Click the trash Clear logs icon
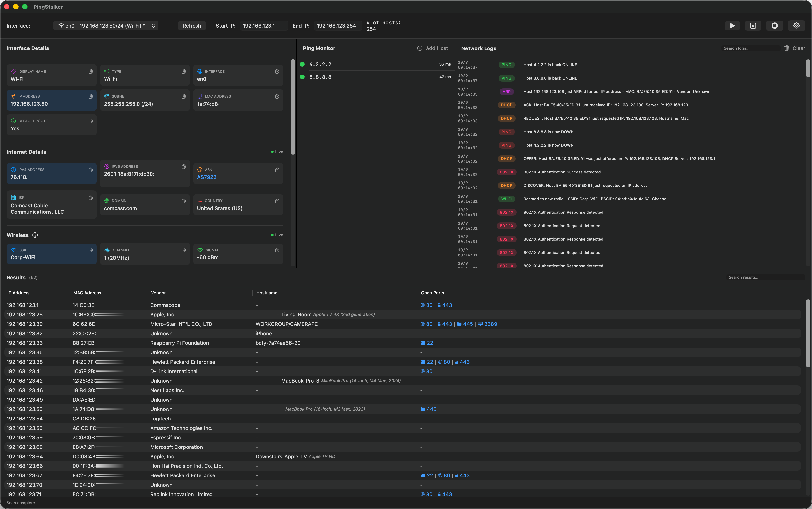This screenshot has width=812, height=509. [786, 48]
